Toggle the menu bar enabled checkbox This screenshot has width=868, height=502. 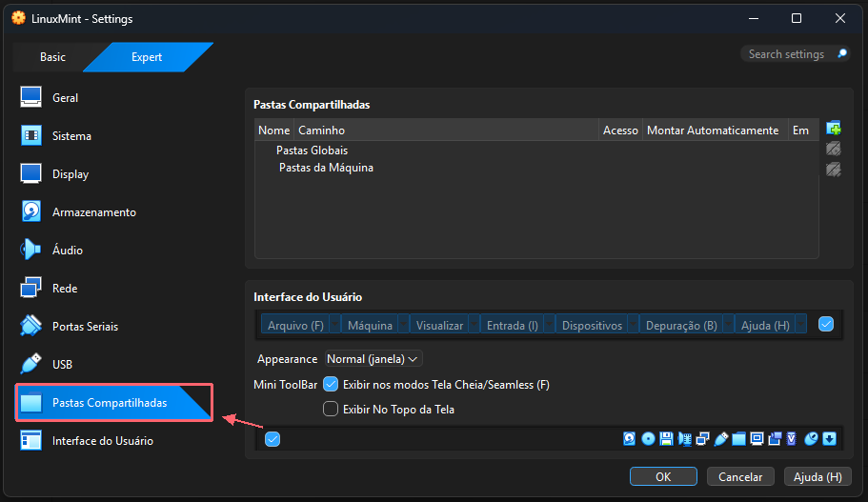826,324
